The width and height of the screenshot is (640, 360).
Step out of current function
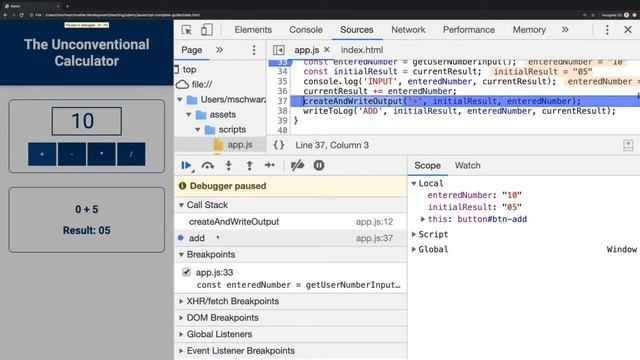coord(249,165)
